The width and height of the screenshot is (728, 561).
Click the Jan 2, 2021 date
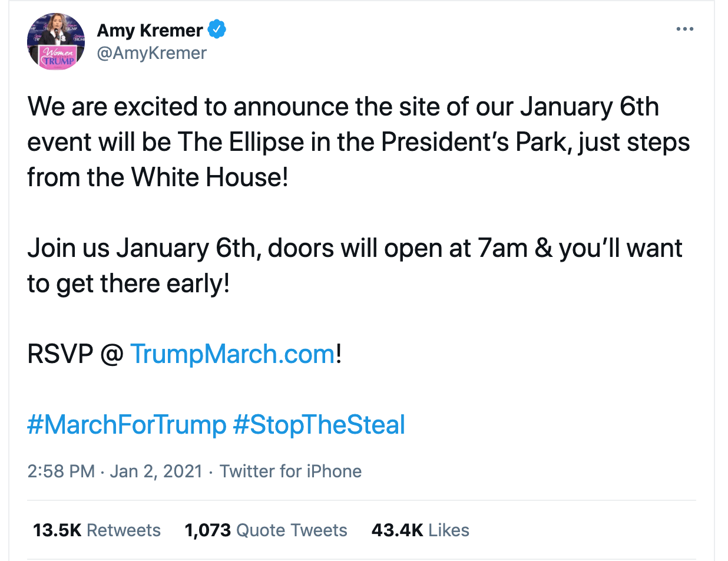click(x=156, y=471)
